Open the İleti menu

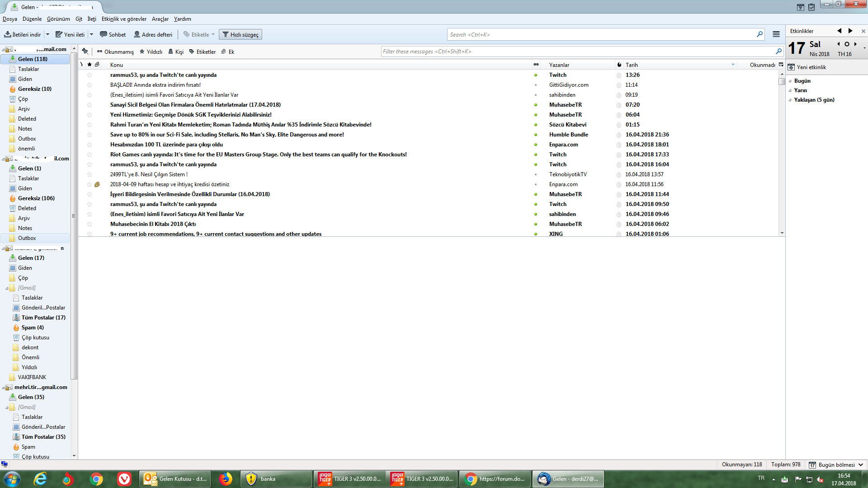92,19
